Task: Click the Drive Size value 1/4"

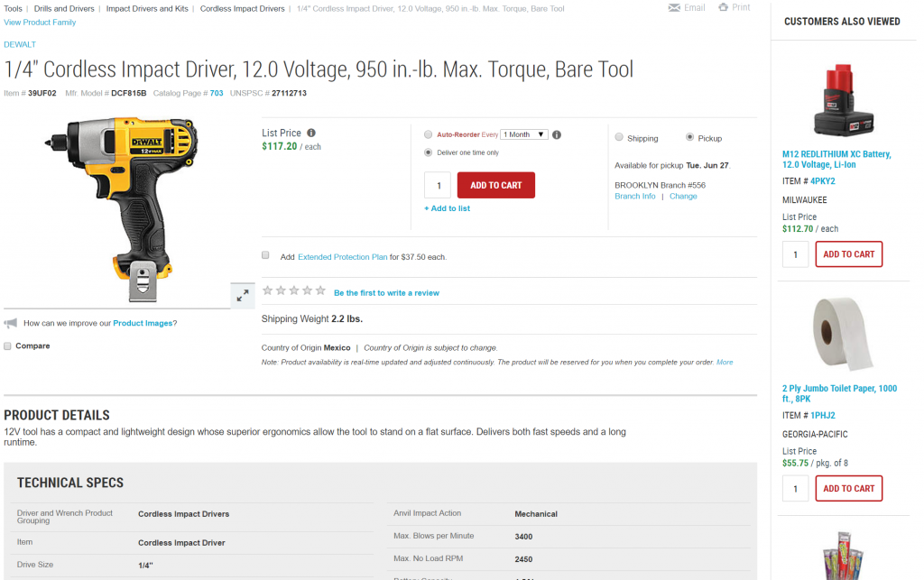Action: pyautogui.click(x=145, y=566)
